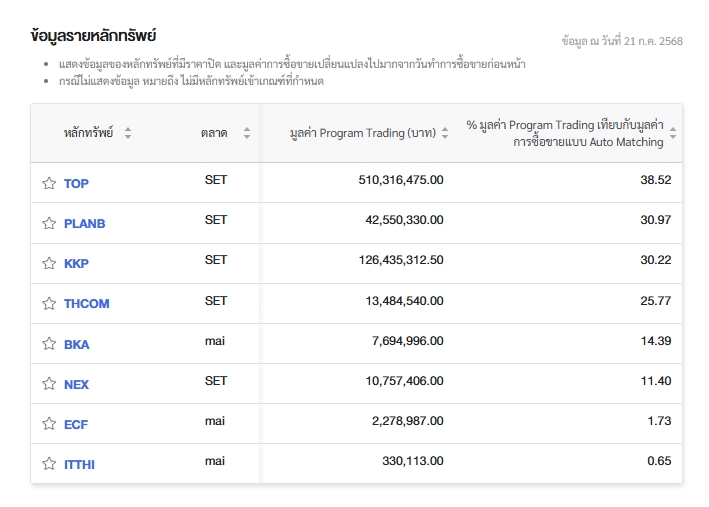
Task: Open the BKA security link
Action: [76, 345]
